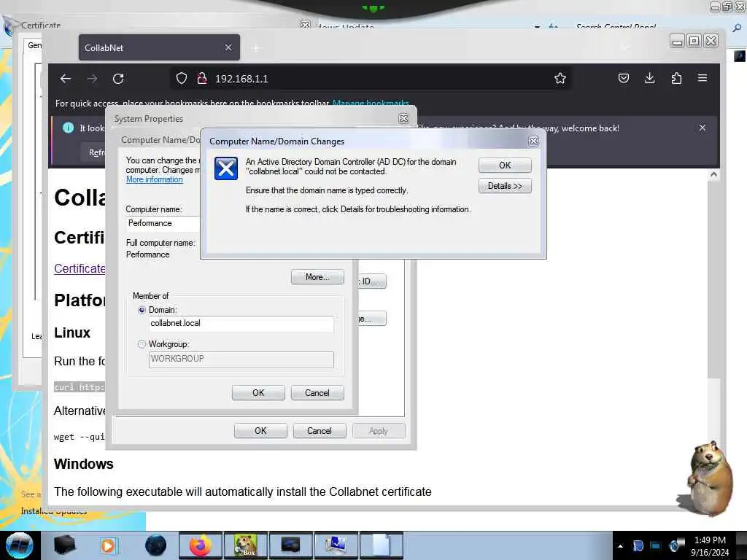Image resolution: width=747 pixels, height=560 pixels.
Task: Bookmark this page with the star
Action: (560, 78)
